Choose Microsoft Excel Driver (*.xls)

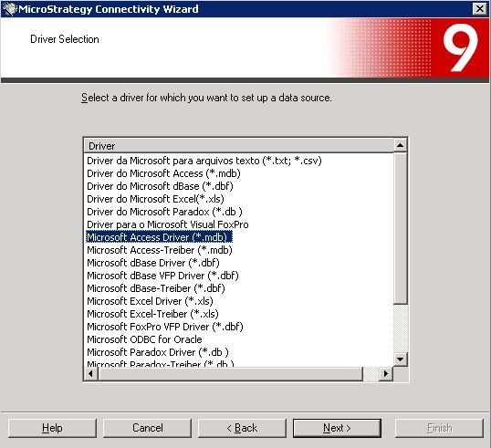(x=150, y=301)
